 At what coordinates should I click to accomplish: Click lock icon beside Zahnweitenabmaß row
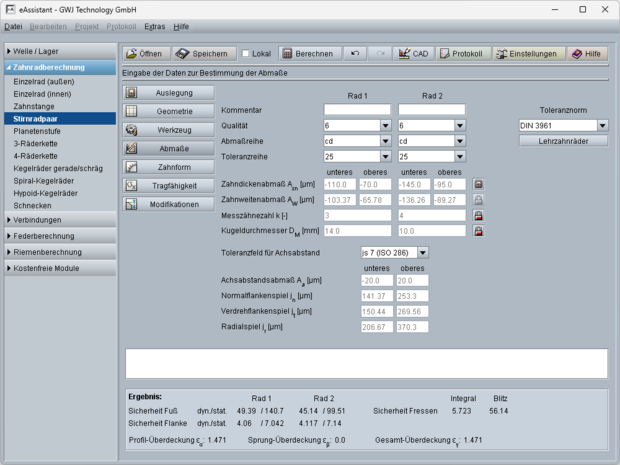coord(479,200)
